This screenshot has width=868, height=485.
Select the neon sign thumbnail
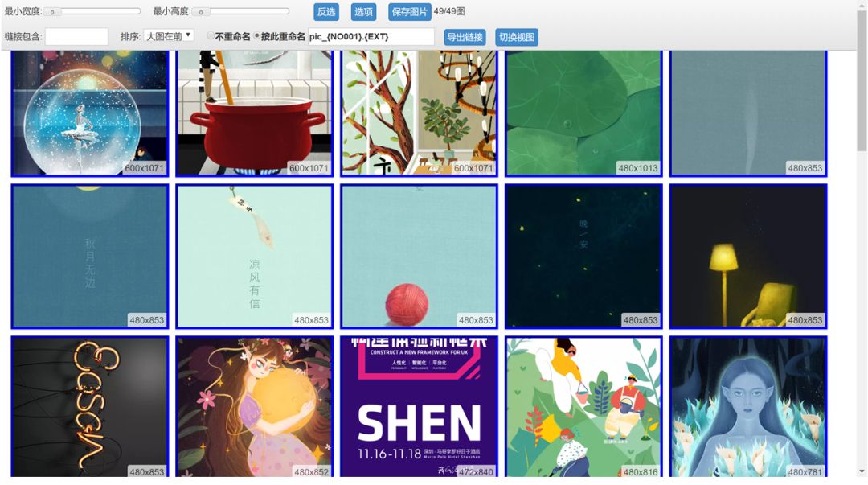coord(89,407)
